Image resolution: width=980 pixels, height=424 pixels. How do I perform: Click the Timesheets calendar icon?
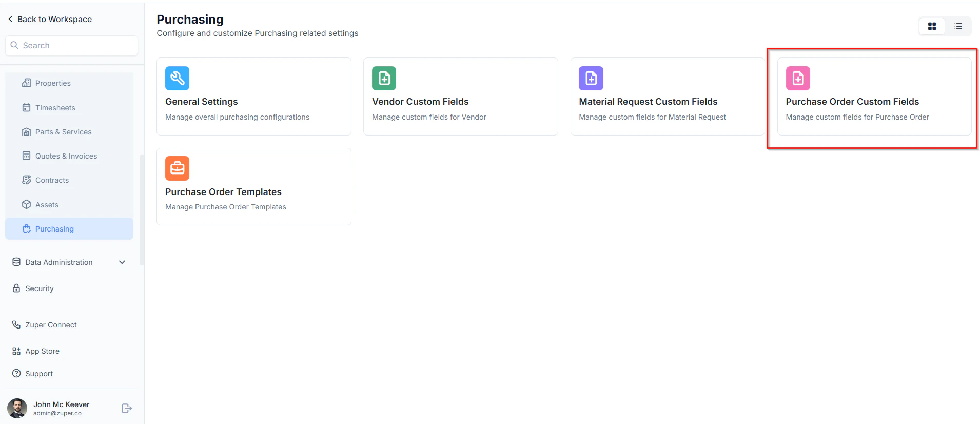(26, 107)
